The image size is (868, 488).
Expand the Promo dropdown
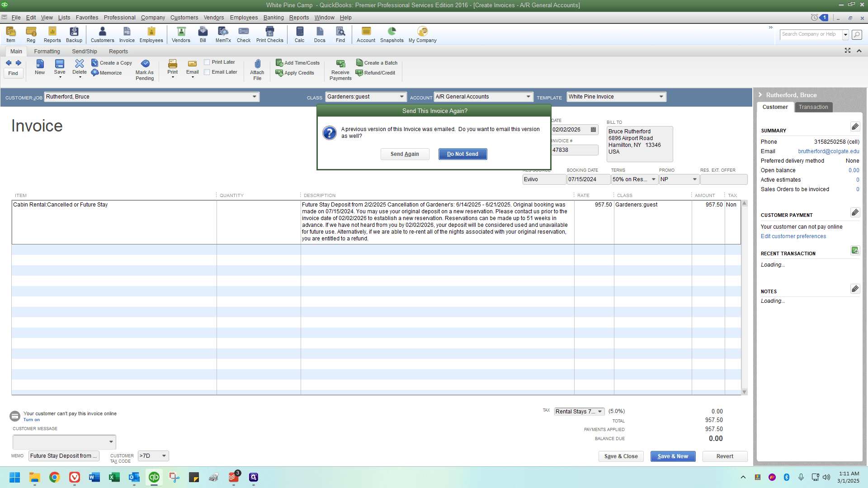[x=695, y=179]
